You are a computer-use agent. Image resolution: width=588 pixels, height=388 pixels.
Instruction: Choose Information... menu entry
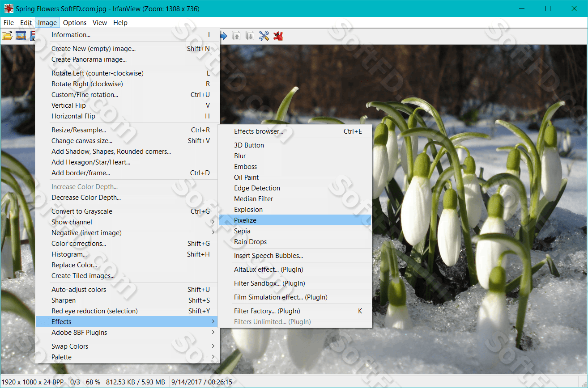tap(128, 35)
